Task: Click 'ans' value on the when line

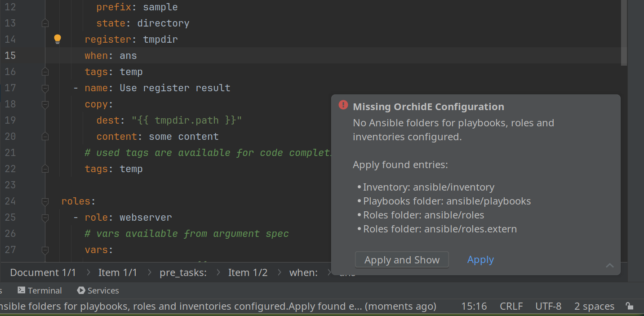Action: pos(128,55)
